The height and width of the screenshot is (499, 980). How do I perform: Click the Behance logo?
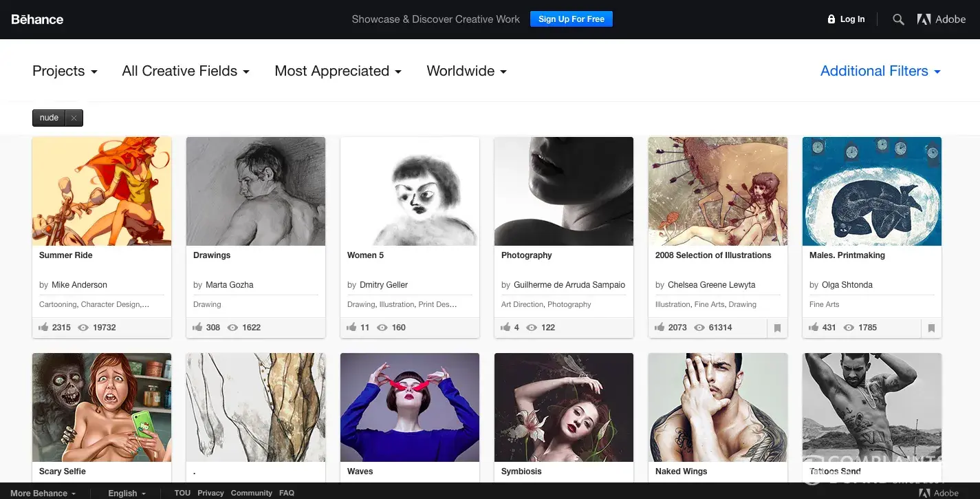(x=37, y=19)
